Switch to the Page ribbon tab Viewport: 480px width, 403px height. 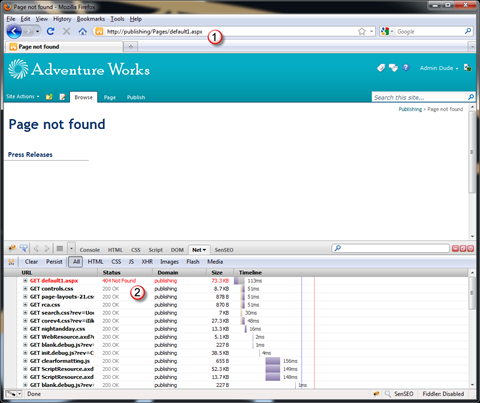[x=110, y=97]
